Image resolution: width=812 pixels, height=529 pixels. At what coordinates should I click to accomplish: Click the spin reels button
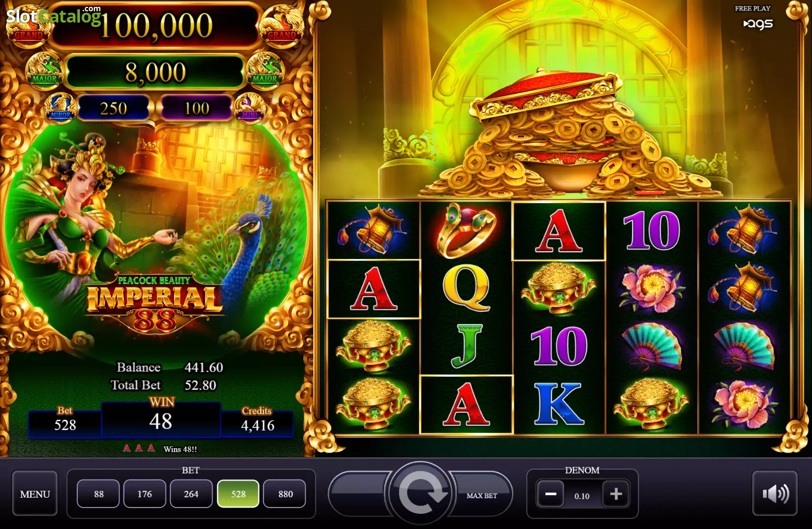point(420,493)
